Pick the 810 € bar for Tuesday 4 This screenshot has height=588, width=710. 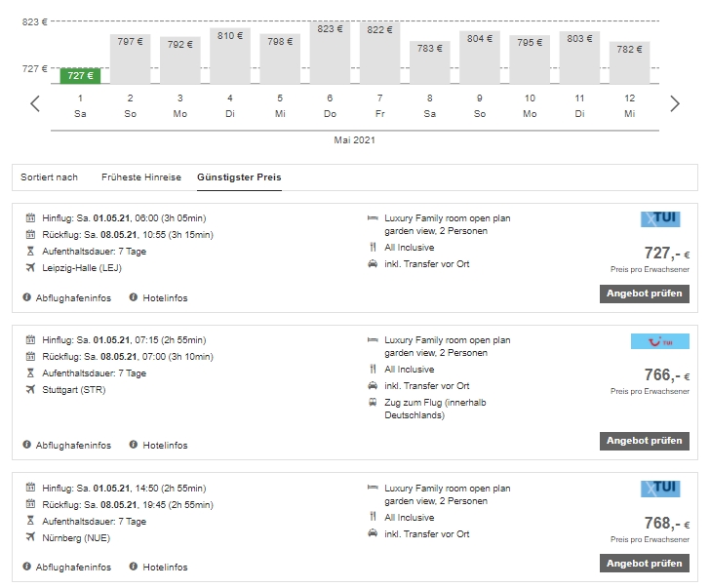pos(230,57)
